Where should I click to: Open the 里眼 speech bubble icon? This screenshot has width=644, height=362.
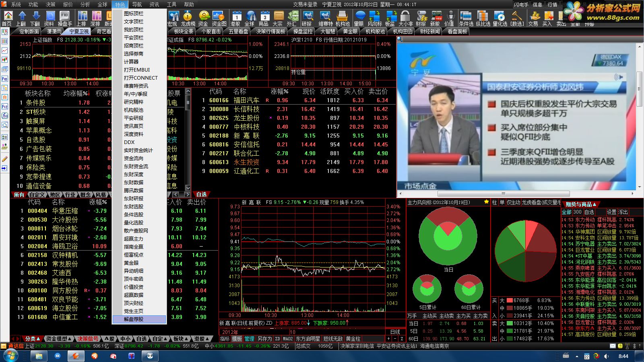(359, 19)
